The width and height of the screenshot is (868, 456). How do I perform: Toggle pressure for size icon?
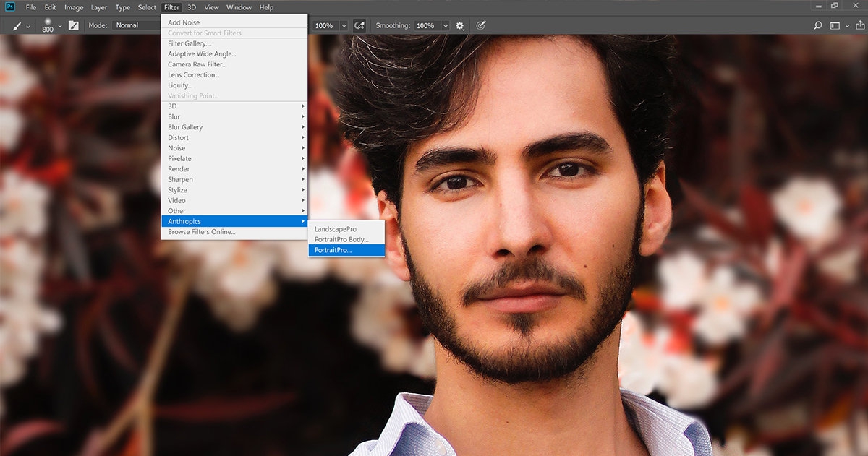[x=481, y=25]
